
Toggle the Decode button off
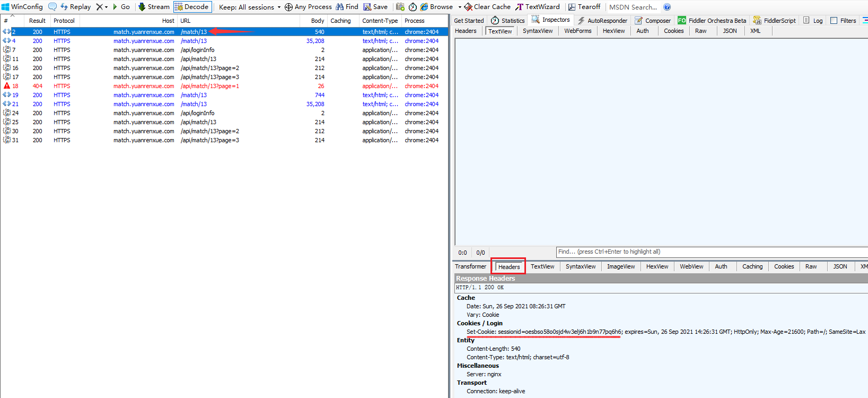(x=192, y=7)
